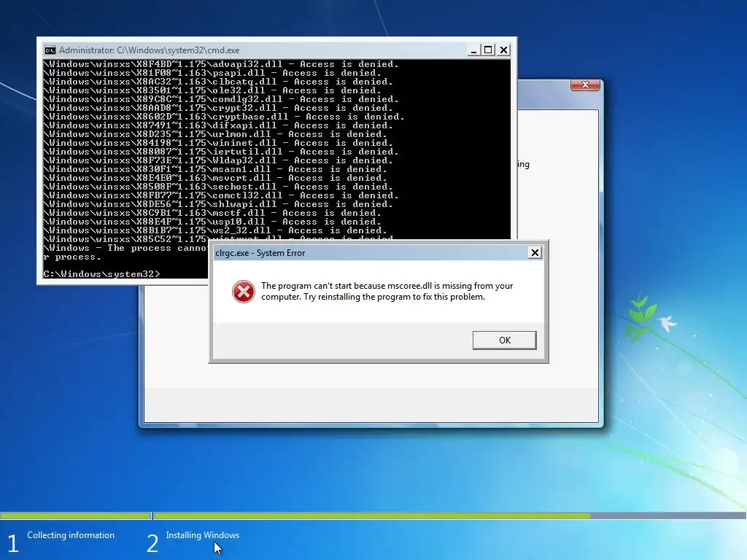Click the cryptbase.dll access denied line
Image resolution: width=747 pixels, height=560 pixels.
[x=224, y=117]
